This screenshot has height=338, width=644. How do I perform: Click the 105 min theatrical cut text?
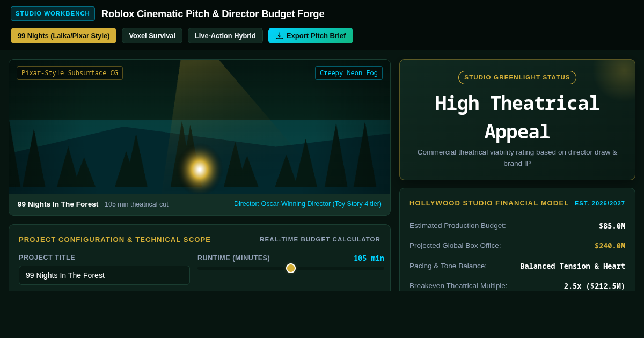[x=136, y=204]
